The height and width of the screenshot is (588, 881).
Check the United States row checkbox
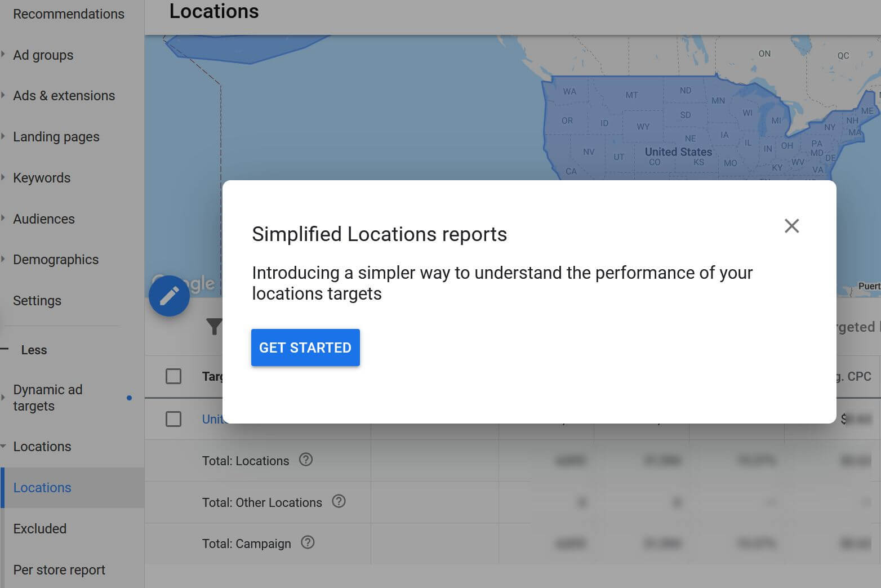point(173,419)
